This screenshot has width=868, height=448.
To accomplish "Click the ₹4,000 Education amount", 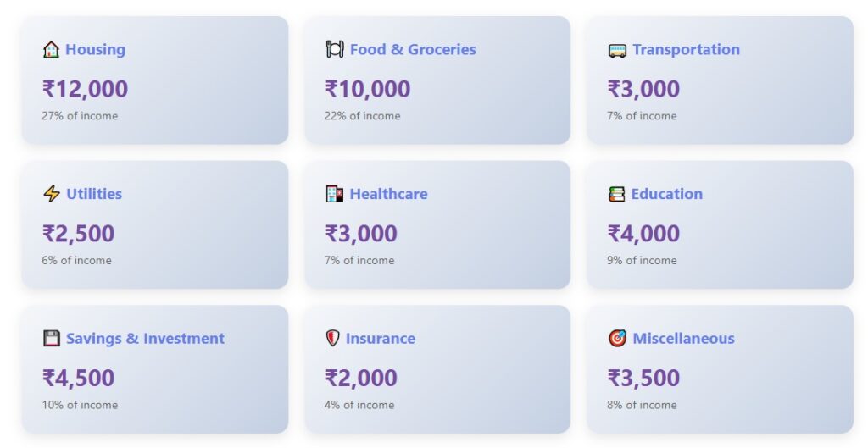I will point(643,234).
